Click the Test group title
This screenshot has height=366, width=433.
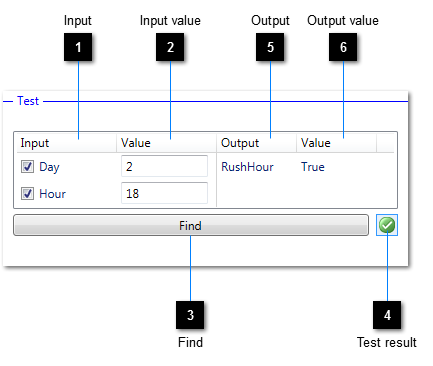point(28,101)
